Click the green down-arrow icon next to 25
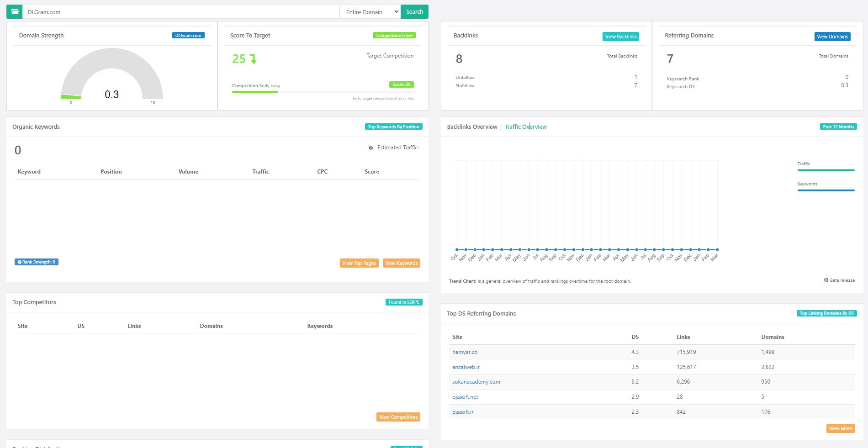868x448 pixels. tap(254, 59)
